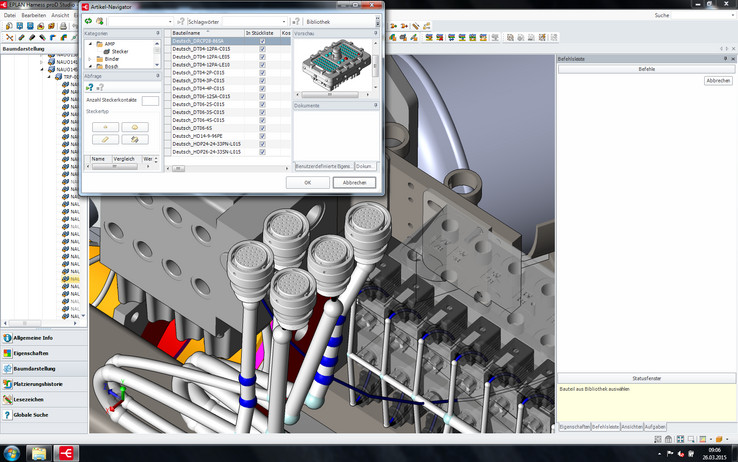Open the Suche dropdown at top right
This screenshot has height=462, width=738.
pyautogui.click(x=732, y=16)
